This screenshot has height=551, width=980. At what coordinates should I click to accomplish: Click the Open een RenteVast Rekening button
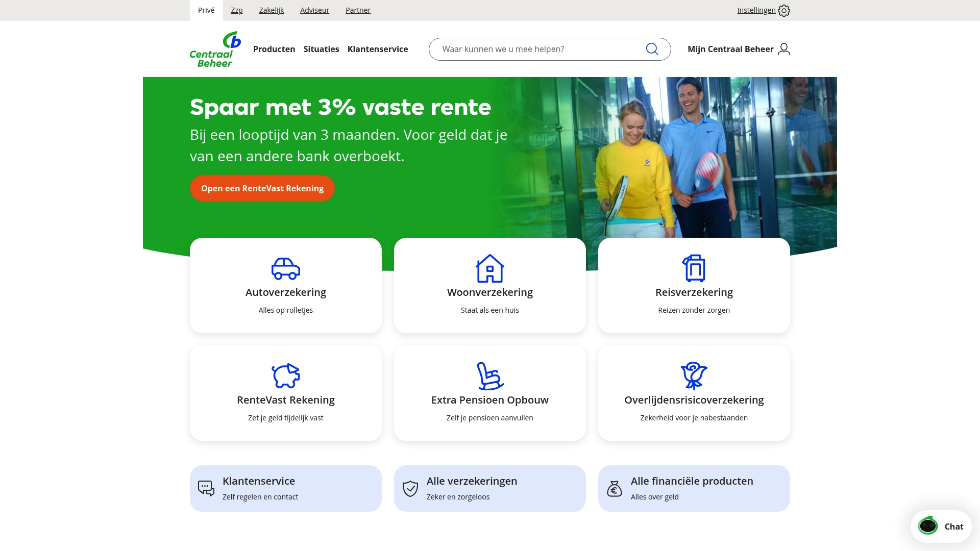262,188
